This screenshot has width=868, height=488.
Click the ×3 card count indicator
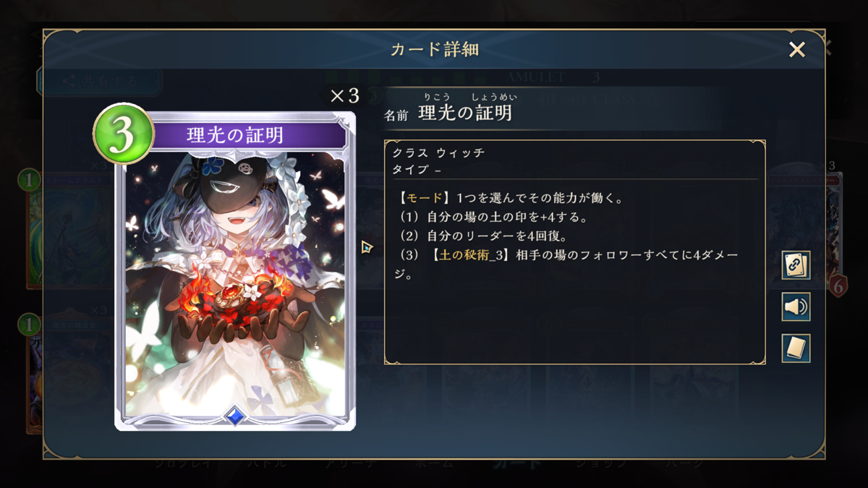[x=344, y=96]
